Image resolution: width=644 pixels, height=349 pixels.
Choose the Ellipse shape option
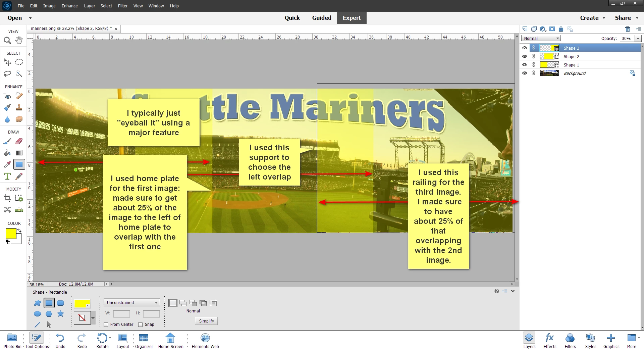(x=38, y=314)
